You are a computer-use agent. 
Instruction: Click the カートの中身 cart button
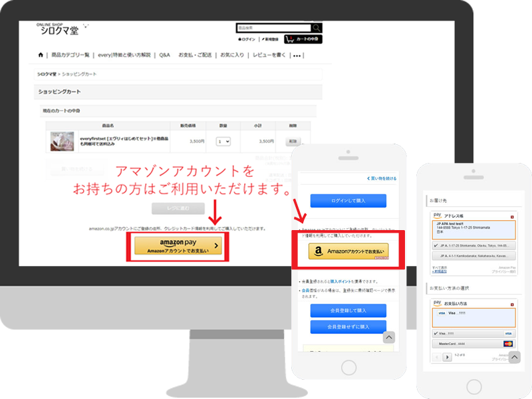[x=303, y=39]
